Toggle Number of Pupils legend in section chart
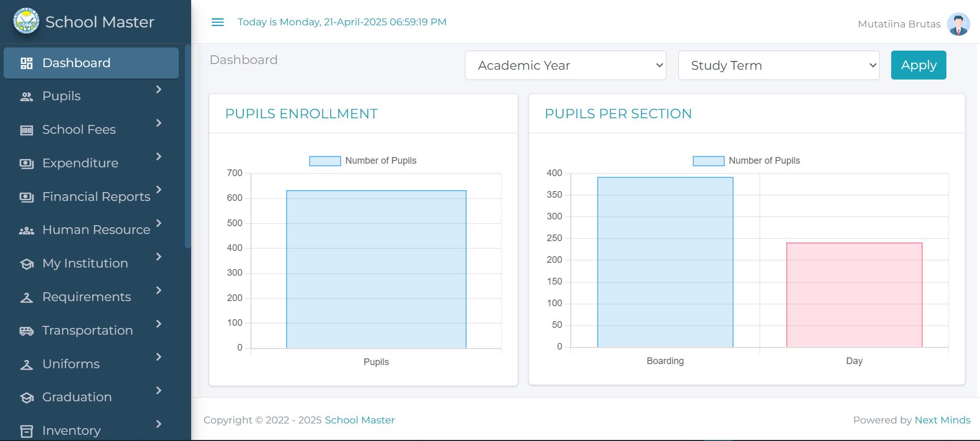 pos(746,161)
